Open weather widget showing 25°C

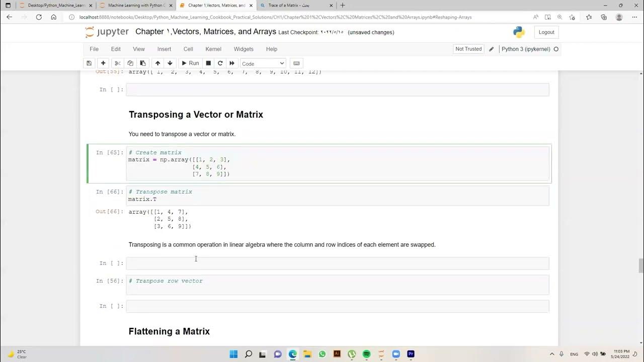[17, 354]
